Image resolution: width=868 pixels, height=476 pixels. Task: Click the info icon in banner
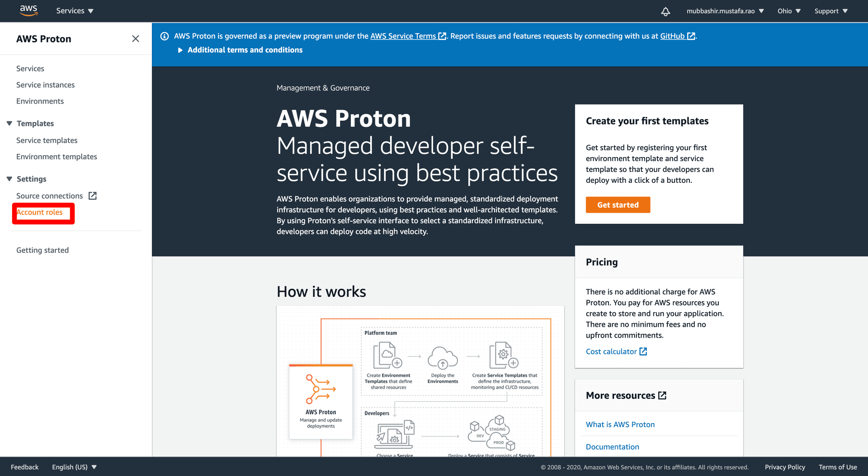tap(165, 36)
